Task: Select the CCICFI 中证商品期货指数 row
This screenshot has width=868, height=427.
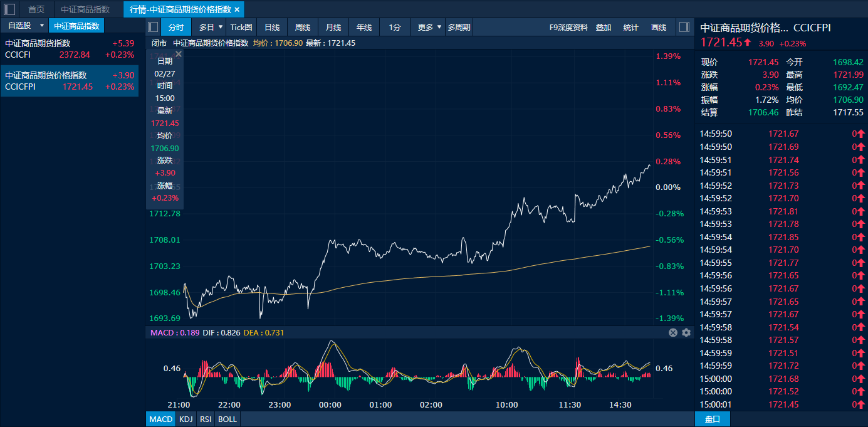Action: pyautogui.click(x=69, y=49)
